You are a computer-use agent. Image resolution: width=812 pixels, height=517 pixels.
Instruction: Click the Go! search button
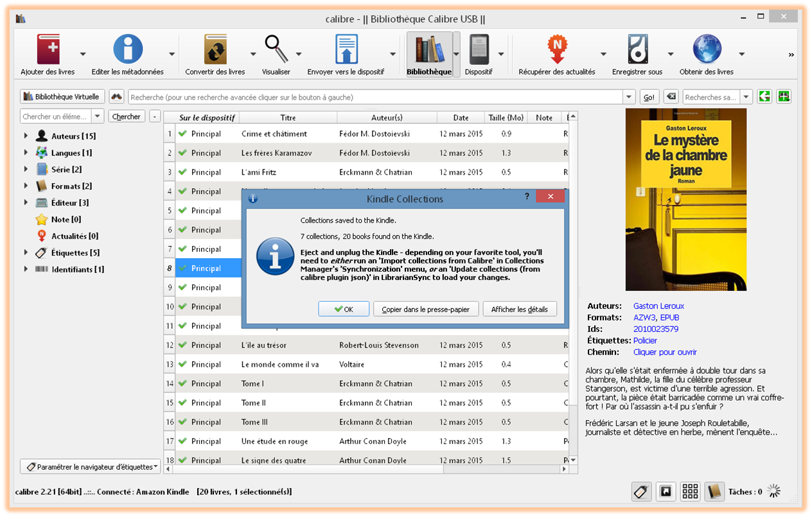(x=649, y=97)
